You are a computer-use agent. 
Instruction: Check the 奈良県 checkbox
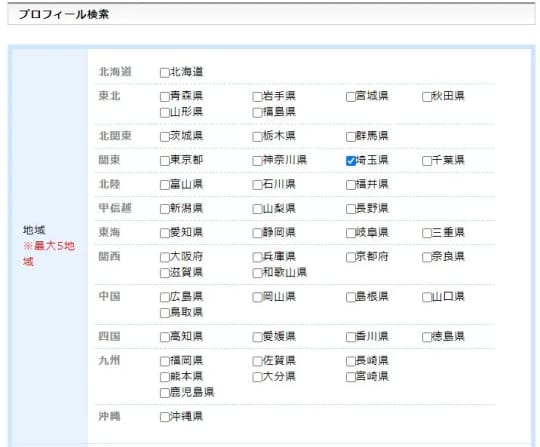[427, 257]
